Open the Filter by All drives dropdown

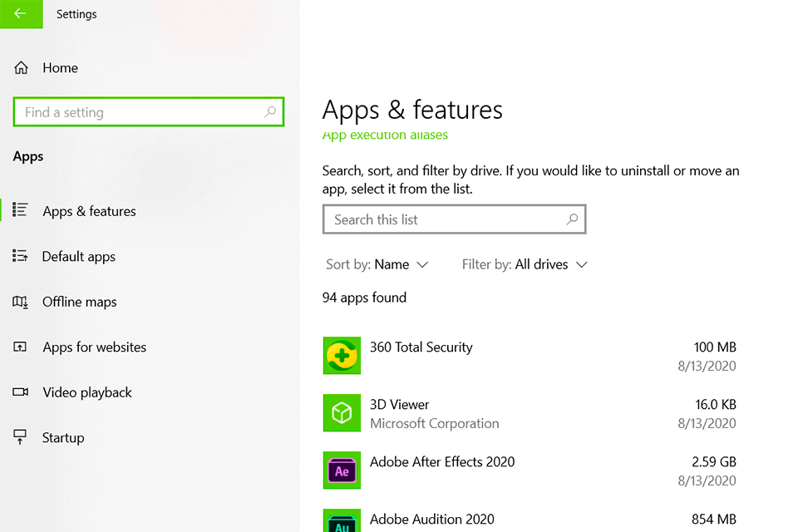tap(525, 264)
